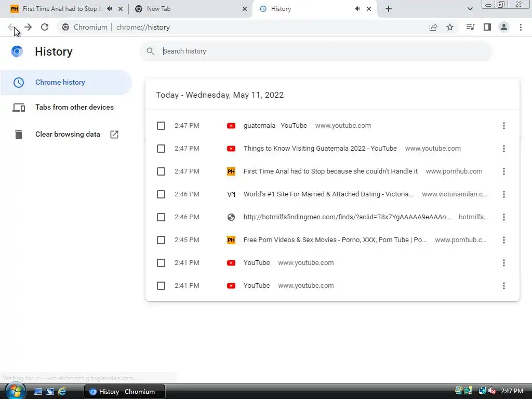
Task: Click the trash icon in the sidebar
Action: (x=19, y=135)
